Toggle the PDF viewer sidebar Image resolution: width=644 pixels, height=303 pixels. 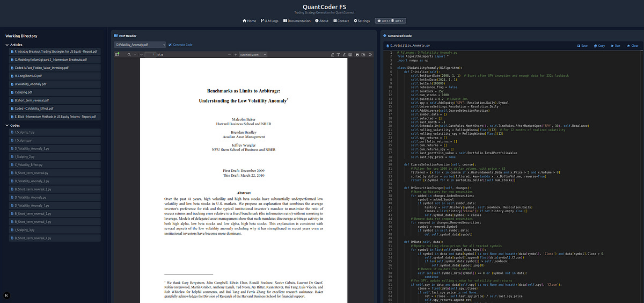pyautogui.click(x=117, y=54)
